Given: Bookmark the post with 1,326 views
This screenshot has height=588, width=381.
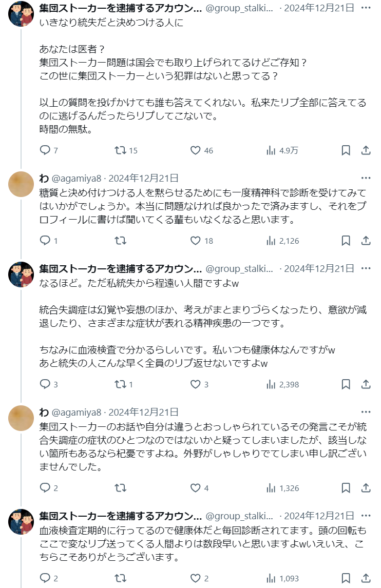Looking at the screenshot, I should [346, 488].
